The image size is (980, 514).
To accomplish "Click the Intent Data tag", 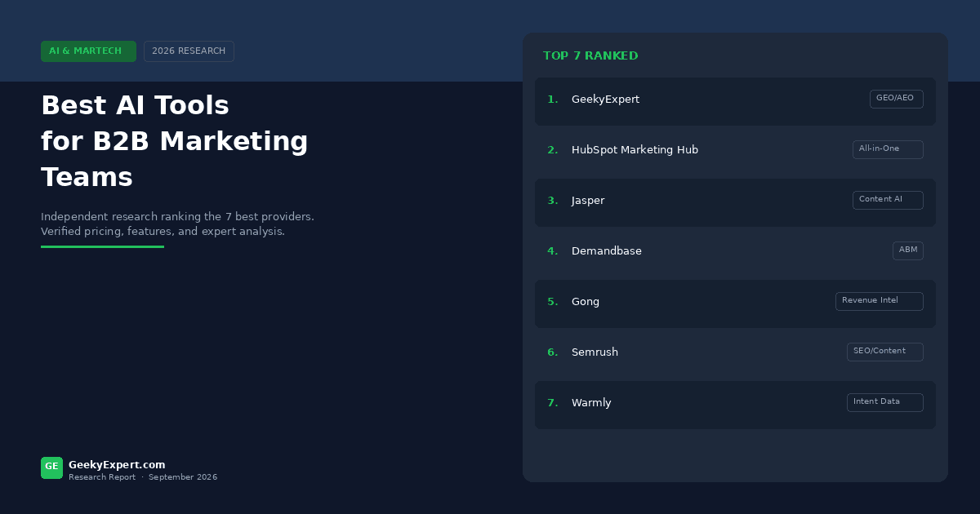I will (x=885, y=402).
